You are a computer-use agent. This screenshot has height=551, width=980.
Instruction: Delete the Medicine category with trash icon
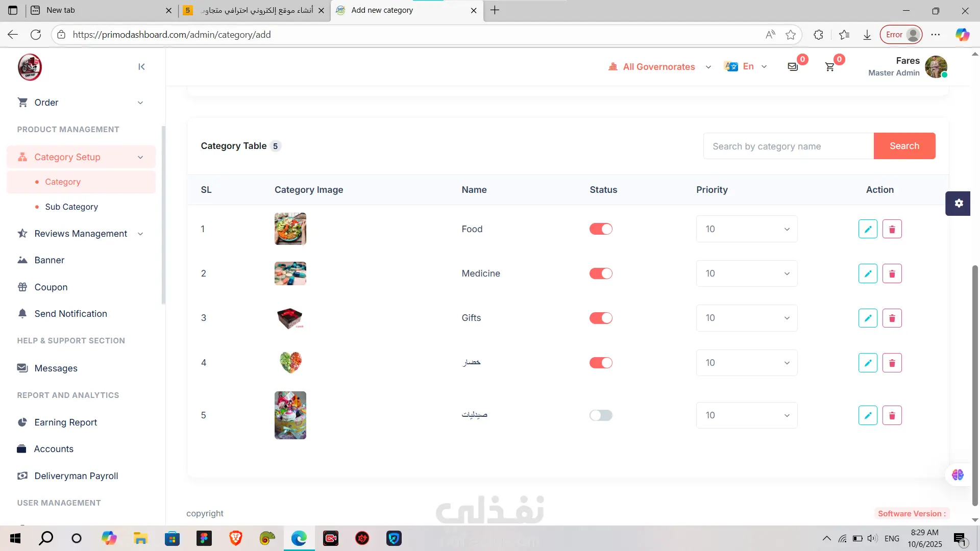(892, 273)
